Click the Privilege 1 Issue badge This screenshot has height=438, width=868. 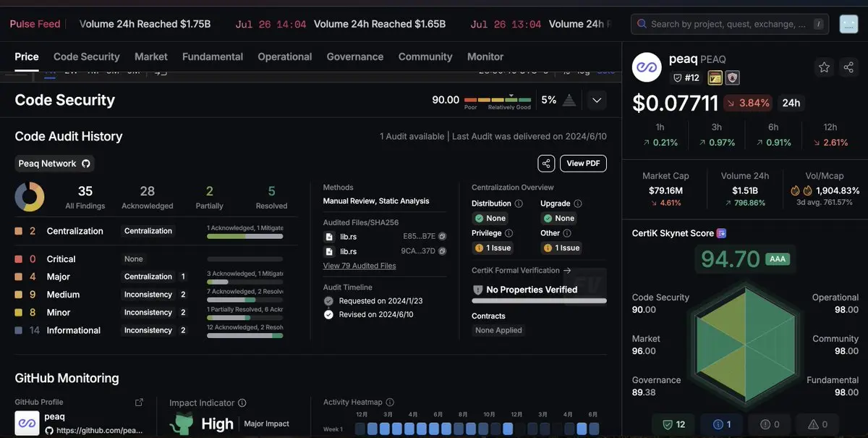(x=493, y=248)
